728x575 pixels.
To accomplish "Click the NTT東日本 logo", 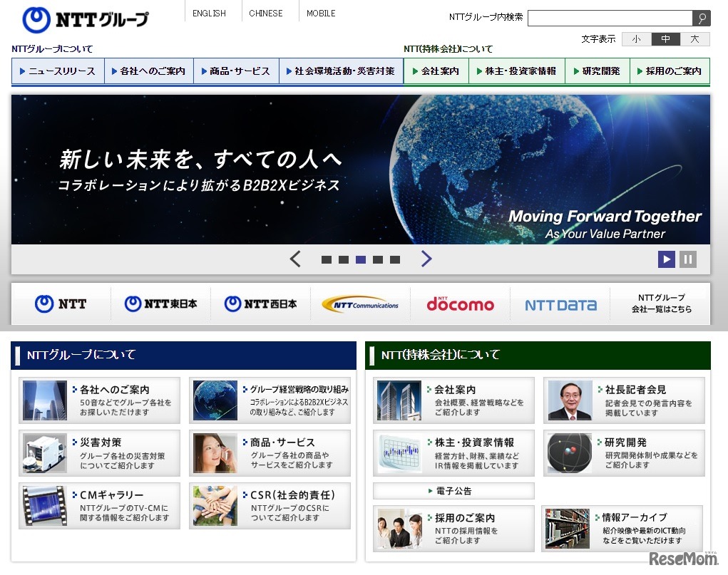I will pos(161,304).
